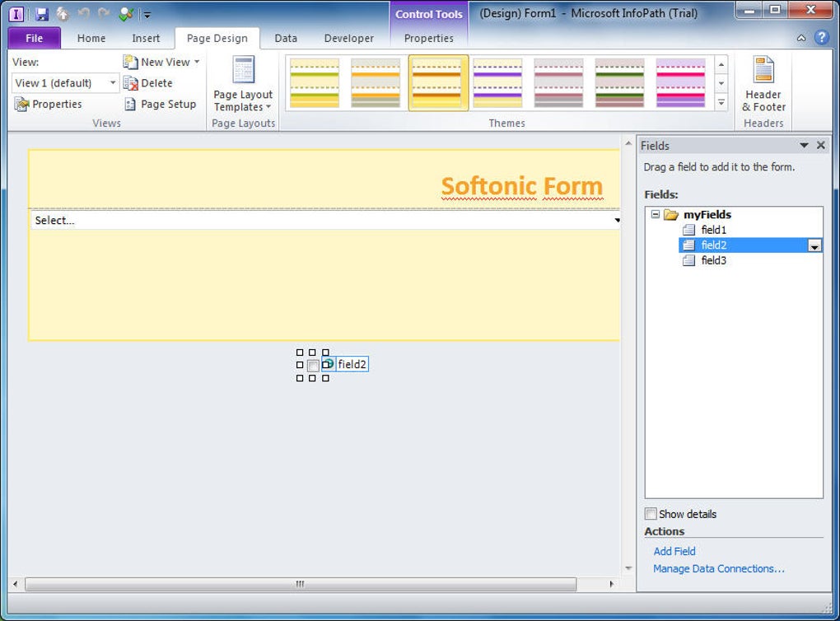Click the Softonic Form title text
Viewport: 840px width, 621px height.
pyautogui.click(x=522, y=186)
